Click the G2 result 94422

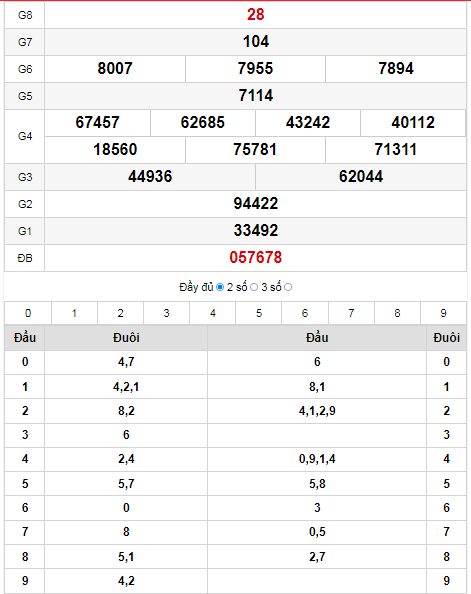[256, 203]
